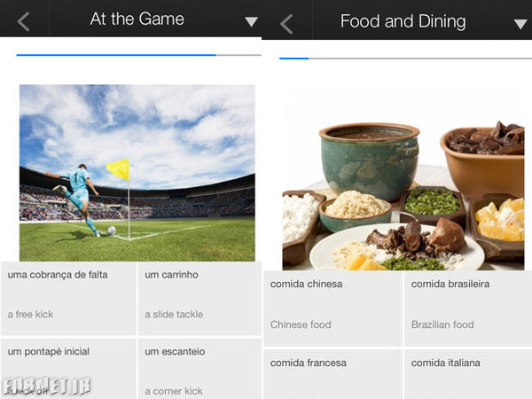Tap back arrow in Food and Dining header

click(286, 24)
